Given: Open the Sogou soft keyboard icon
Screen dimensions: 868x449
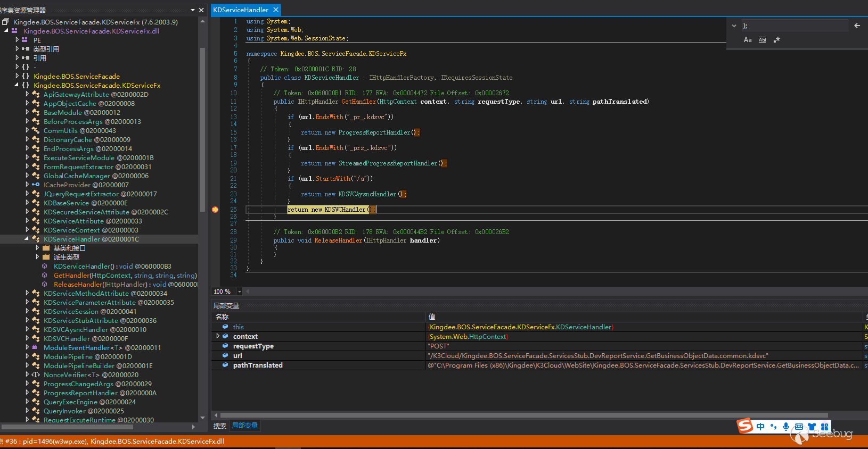Looking at the screenshot, I should pyautogui.click(x=799, y=427).
